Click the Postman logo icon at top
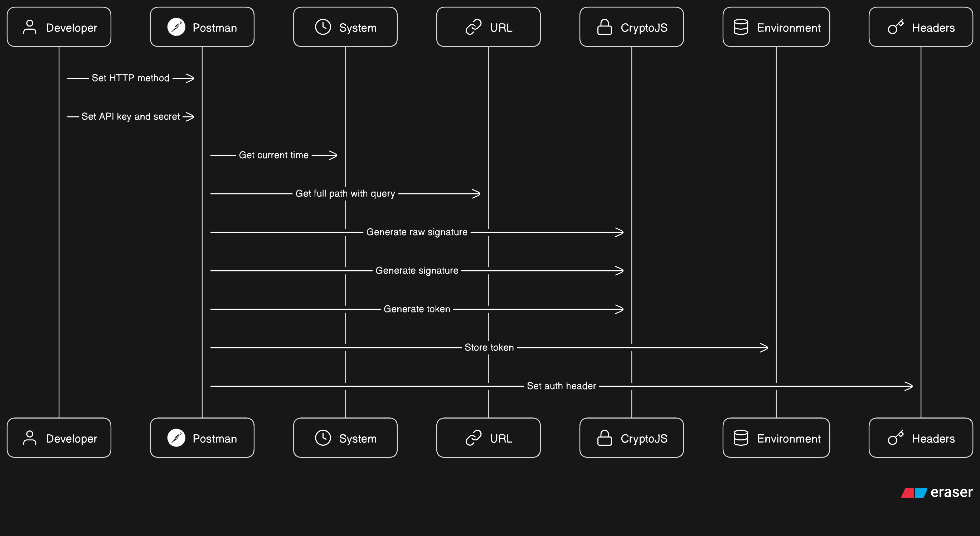This screenshot has width=980, height=536. tap(176, 28)
